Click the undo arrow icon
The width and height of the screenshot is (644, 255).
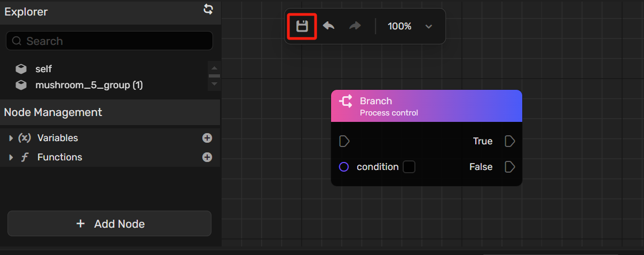point(329,26)
